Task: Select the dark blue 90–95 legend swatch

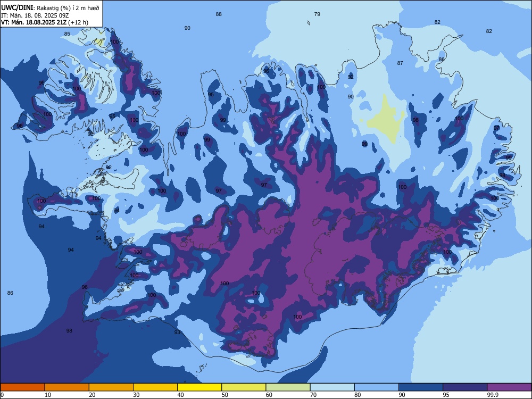Action: pyautogui.click(x=421, y=387)
